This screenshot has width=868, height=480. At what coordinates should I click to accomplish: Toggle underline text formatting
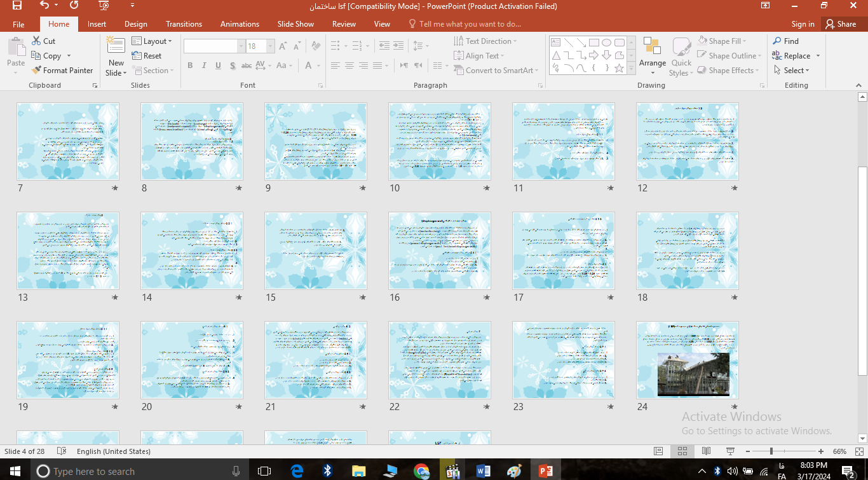pos(218,65)
